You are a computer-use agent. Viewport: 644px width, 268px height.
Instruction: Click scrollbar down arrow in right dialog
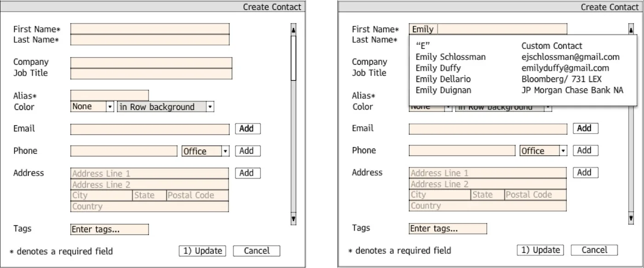point(631,218)
